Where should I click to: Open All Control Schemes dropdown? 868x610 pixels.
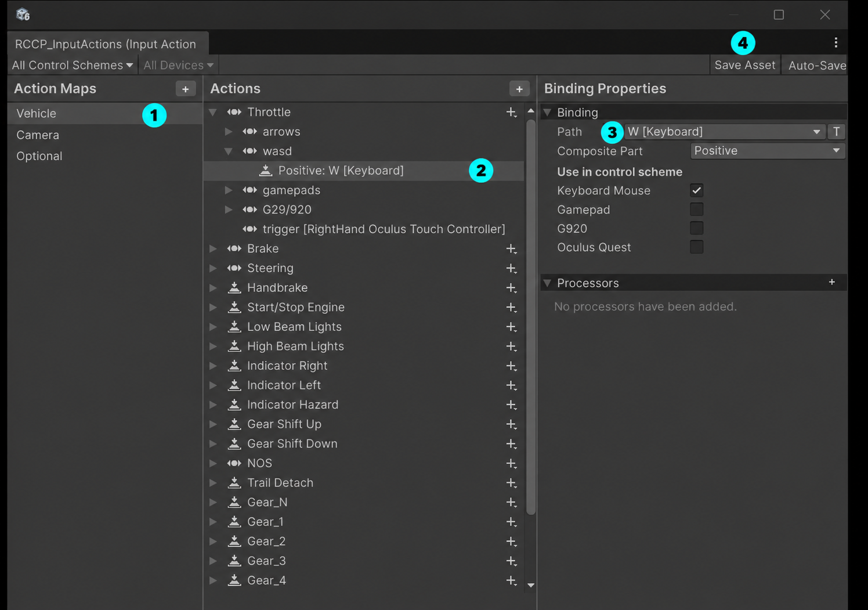(x=73, y=65)
